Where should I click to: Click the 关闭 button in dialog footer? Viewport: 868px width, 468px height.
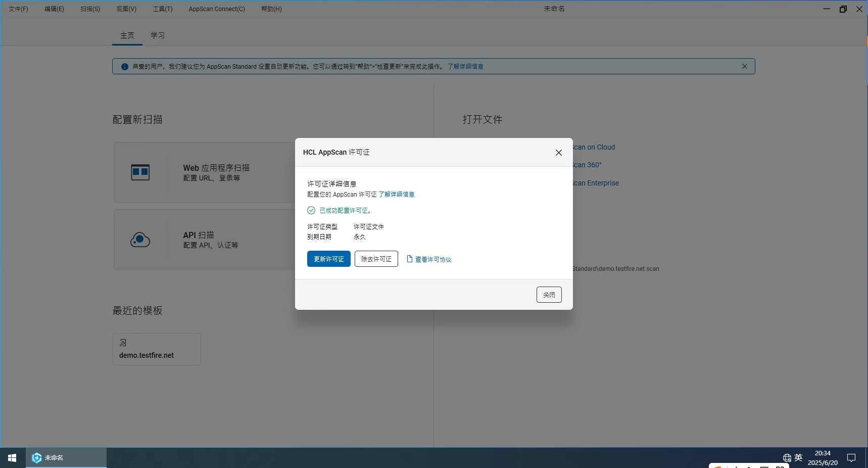tap(549, 295)
